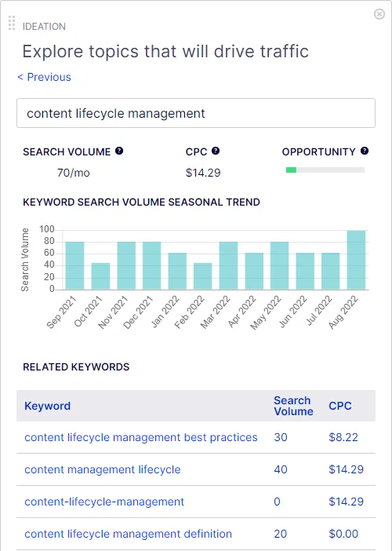Select the content-lifecycle-management hyphenated keyword
The height and width of the screenshot is (551, 392).
click(x=104, y=502)
